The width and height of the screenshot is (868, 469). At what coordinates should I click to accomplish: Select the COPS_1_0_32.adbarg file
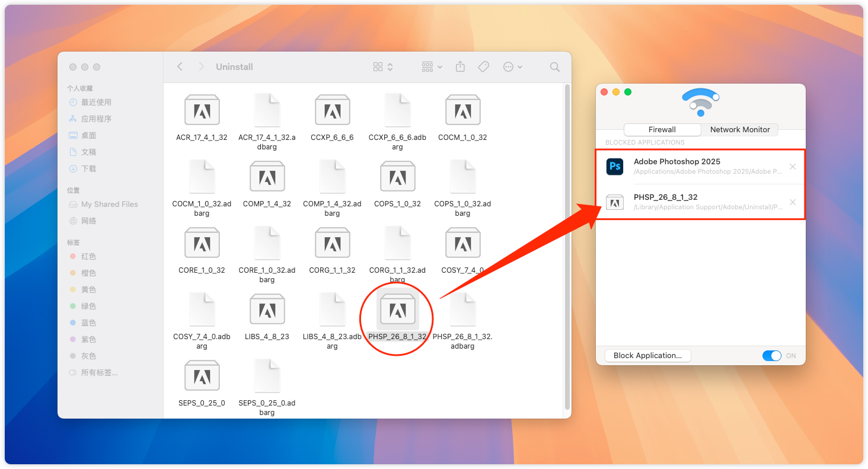point(462,177)
